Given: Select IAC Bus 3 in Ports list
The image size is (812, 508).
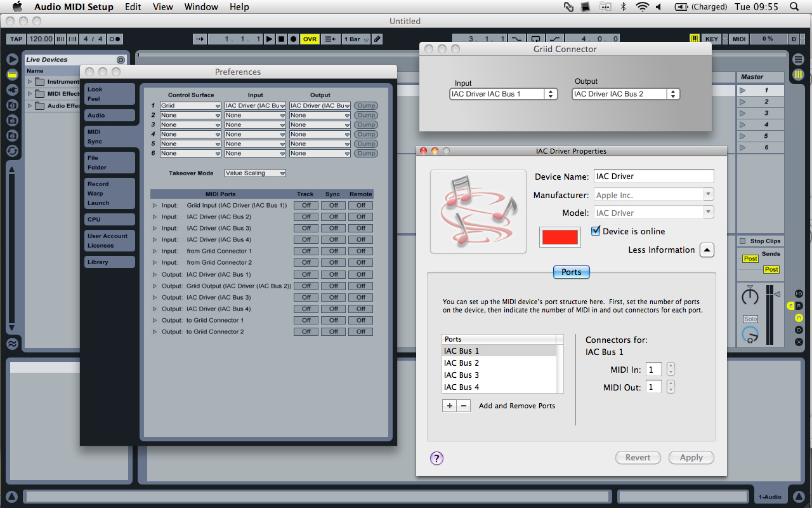Looking at the screenshot, I should point(499,375).
